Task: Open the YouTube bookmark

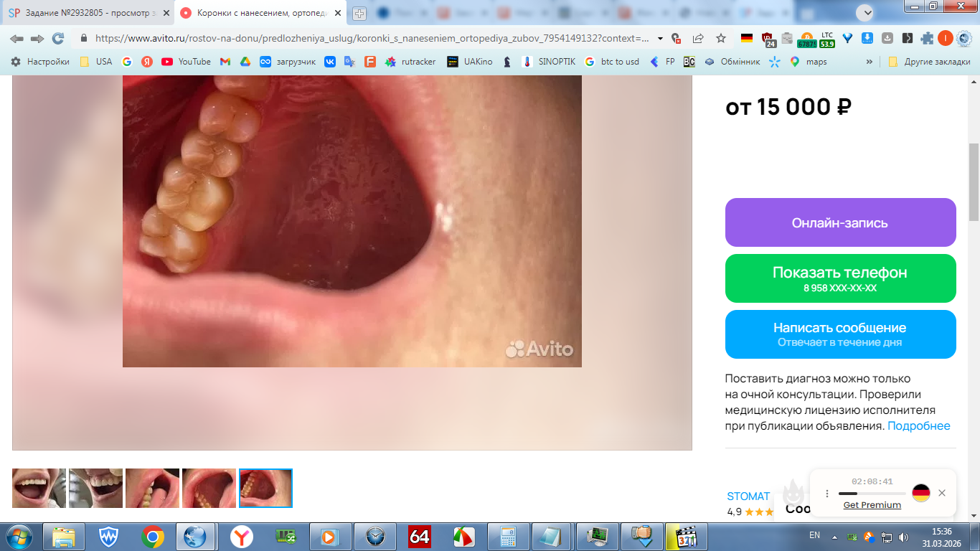Action: point(187,62)
